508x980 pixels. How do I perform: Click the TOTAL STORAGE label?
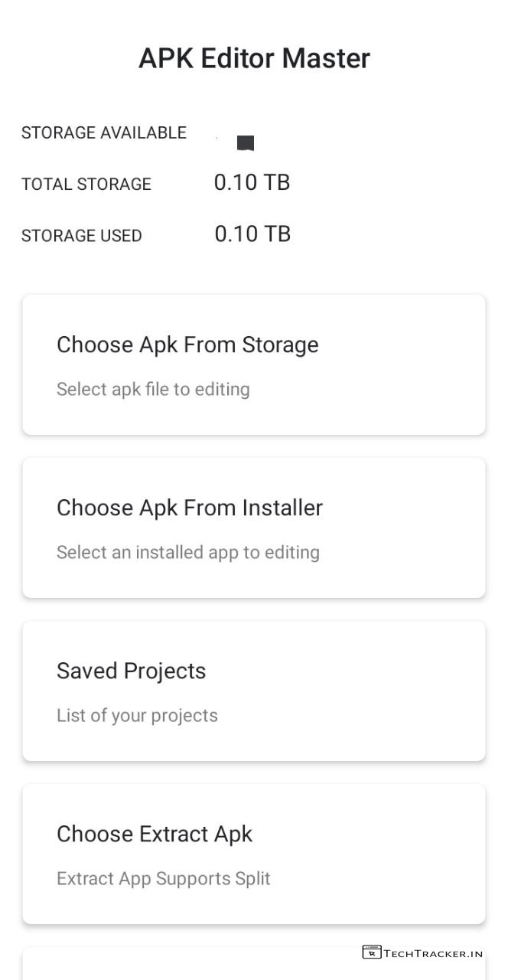coord(86,184)
